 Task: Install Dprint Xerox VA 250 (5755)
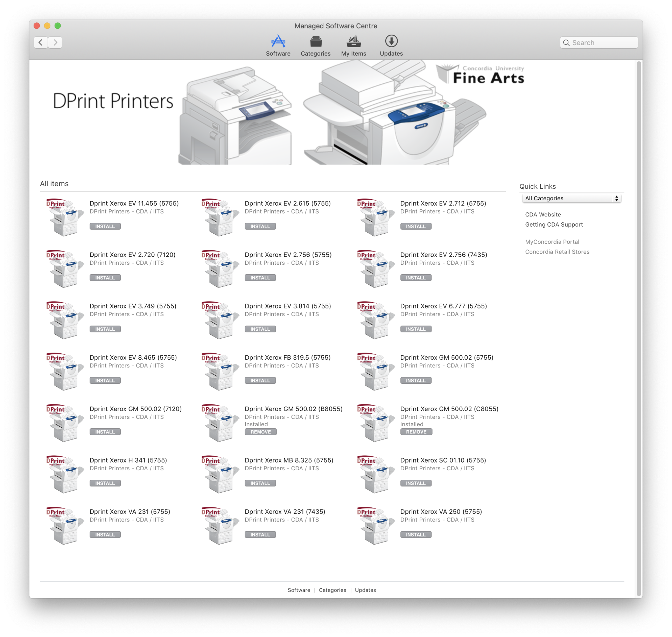[416, 535]
